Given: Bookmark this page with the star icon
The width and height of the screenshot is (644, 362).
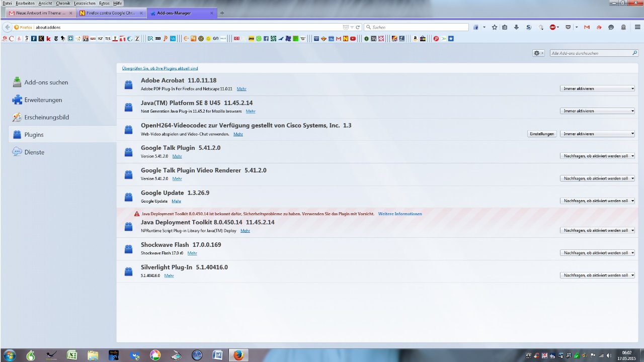Looking at the screenshot, I should (494, 27).
